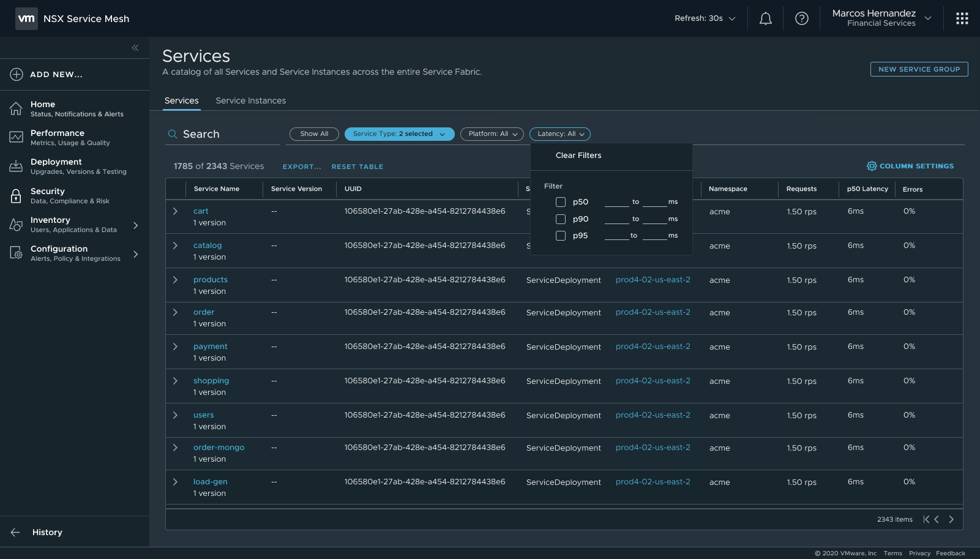Click the Security lock icon
This screenshot has height=559, width=980.
16,195
